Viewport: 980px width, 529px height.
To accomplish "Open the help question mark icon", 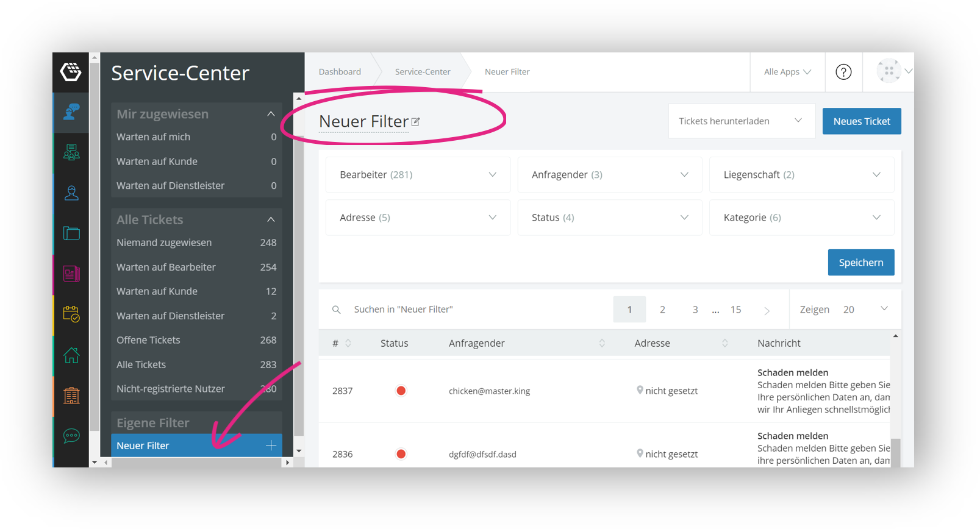I will (843, 72).
